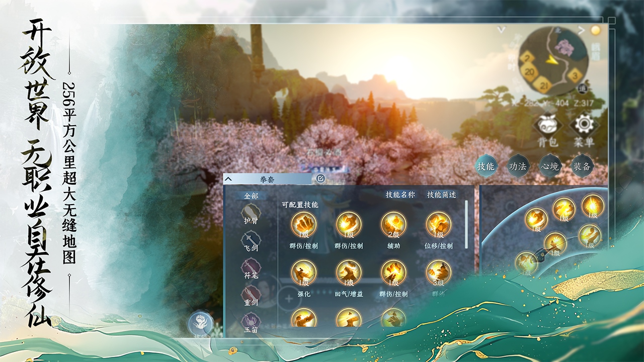Click the right arrow beside the gold coin
Screen dimensions: 644x362
click(582, 30)
